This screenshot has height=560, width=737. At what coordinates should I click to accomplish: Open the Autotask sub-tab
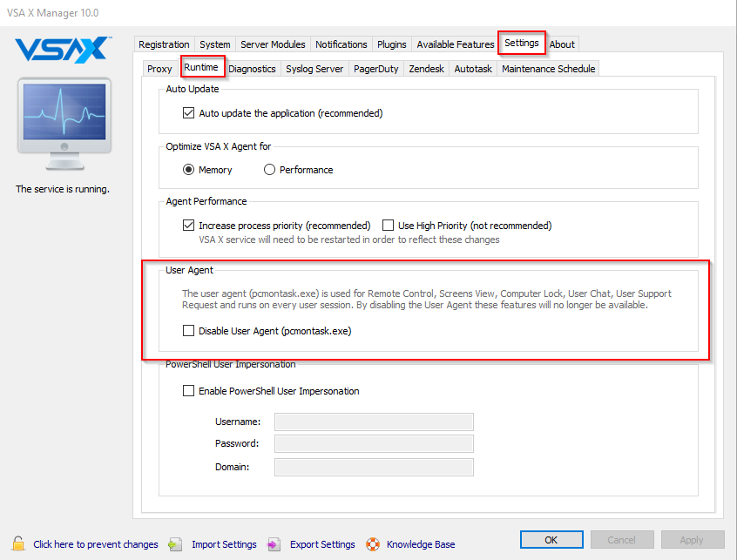pyautogui.click(x=473, y=69)
